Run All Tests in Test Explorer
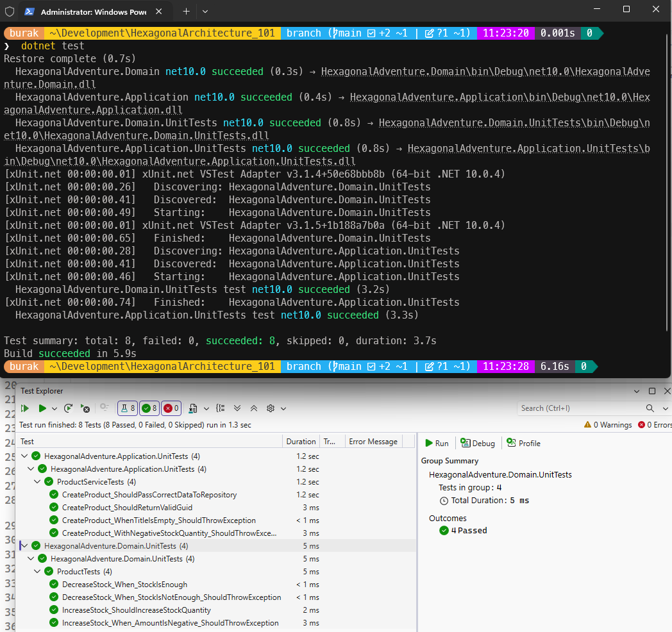The image size is (672, 632). tap(24, 408)
